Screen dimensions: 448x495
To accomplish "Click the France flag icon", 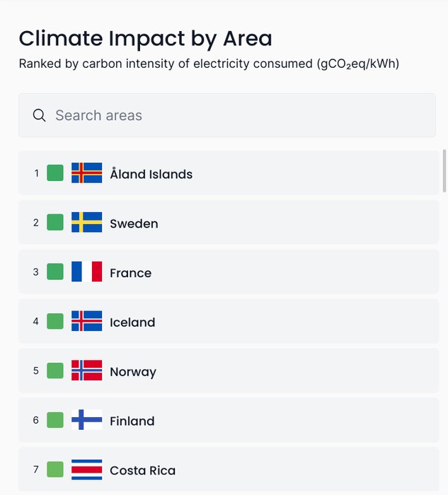I will click(x=87, y=272).
